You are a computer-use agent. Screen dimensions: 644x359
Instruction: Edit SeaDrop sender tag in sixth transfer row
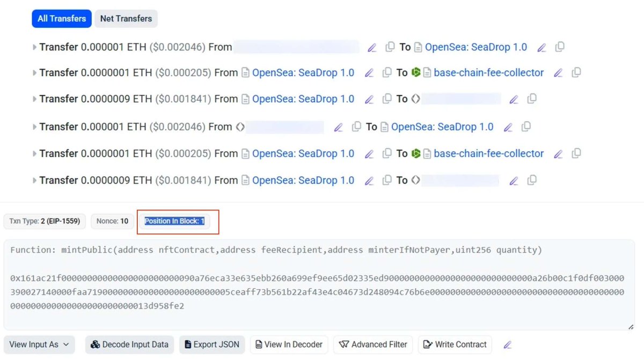[369, 181]
